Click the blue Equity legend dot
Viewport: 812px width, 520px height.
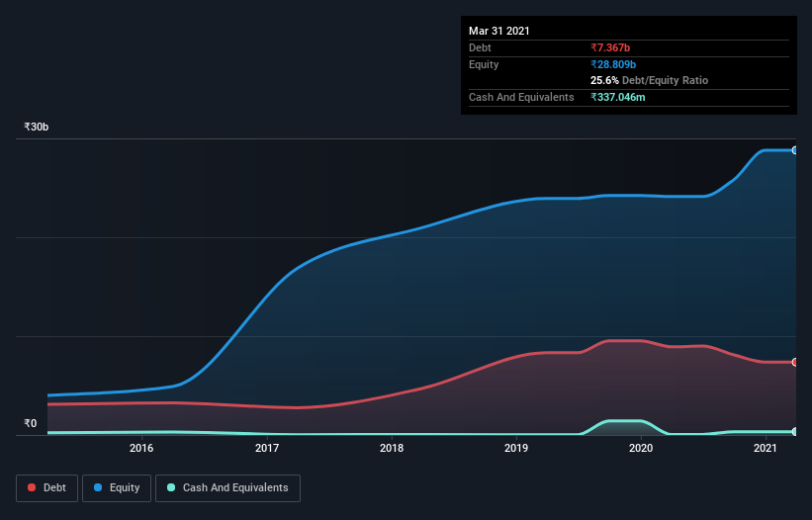click(98, 487)
